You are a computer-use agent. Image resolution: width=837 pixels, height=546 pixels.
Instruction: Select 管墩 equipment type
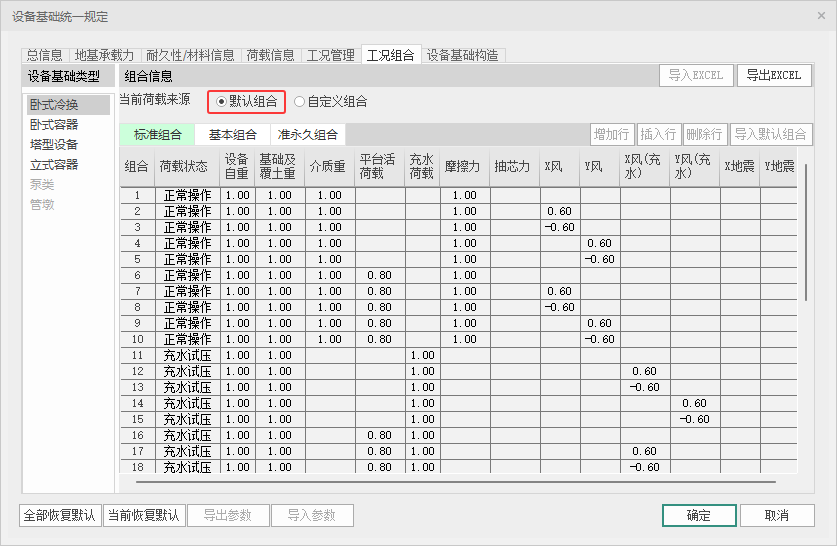(68, 204)
